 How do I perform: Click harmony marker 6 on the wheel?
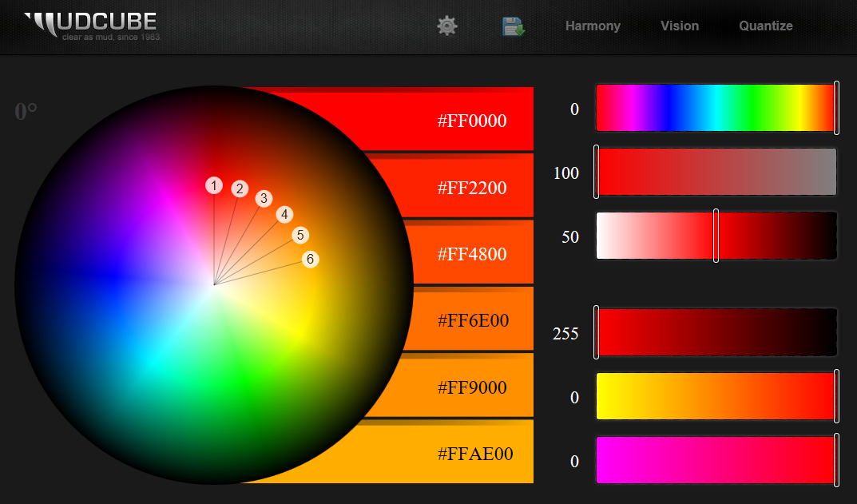pyautogui.click(x=309, y=258)
